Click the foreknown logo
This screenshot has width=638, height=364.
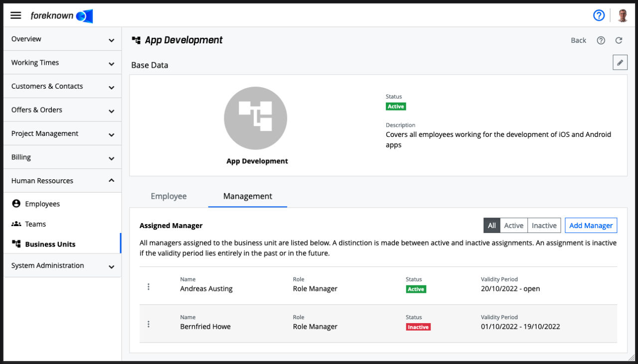tap(61, 16)
